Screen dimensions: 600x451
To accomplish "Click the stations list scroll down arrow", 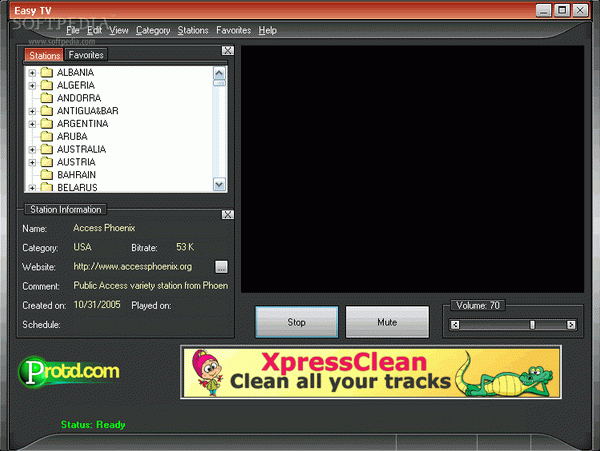I will (219, 185).
